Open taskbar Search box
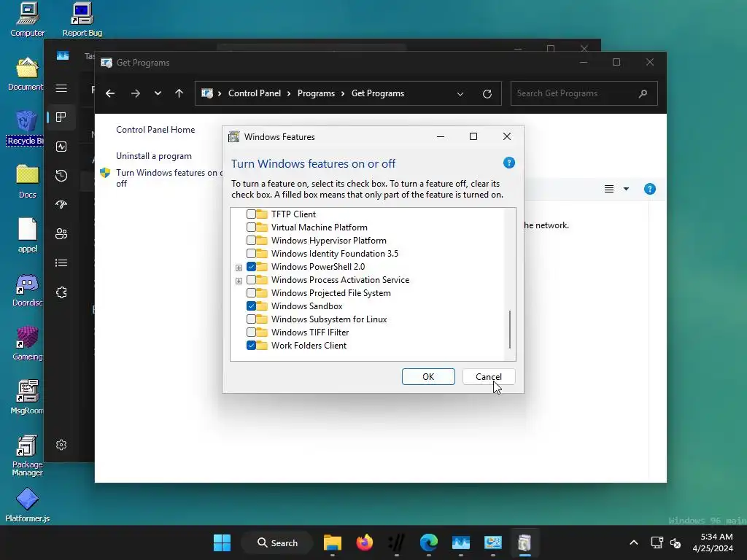747x560 pixels. 277,542
